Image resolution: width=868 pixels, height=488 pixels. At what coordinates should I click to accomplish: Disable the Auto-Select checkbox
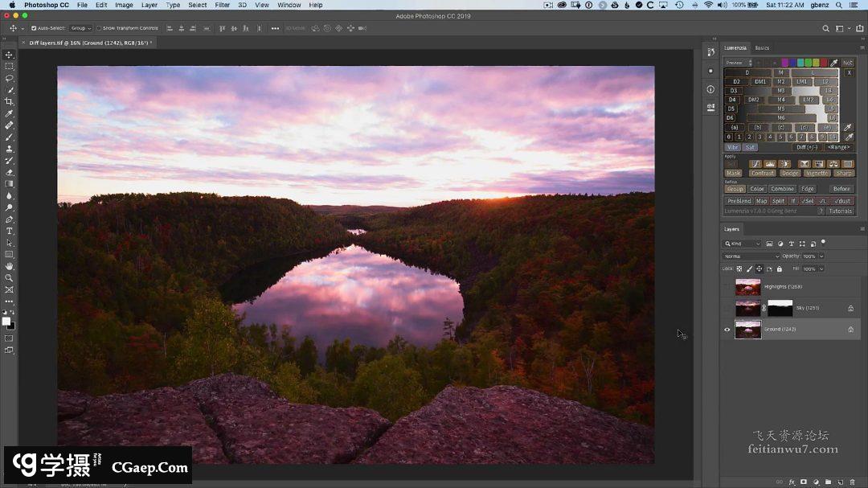(34, 28)
